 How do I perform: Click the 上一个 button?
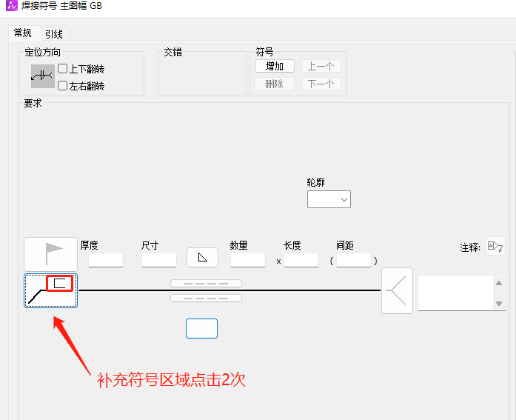pyautogui.click(x=321, y=66)
